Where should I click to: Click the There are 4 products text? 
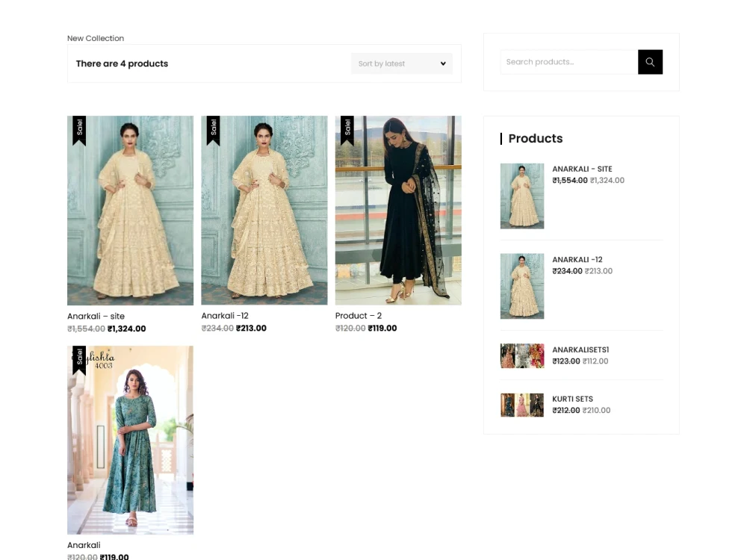[122, 63]
